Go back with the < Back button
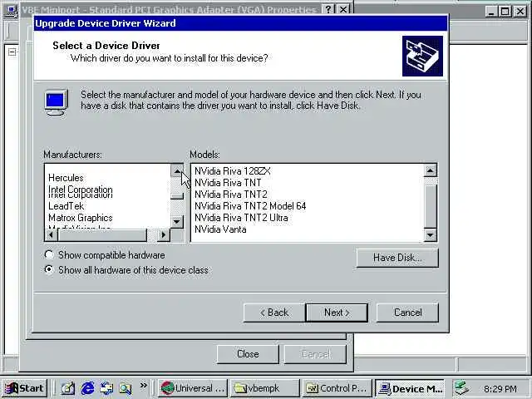Screen dimensions: 532x399 coord(274,313)
